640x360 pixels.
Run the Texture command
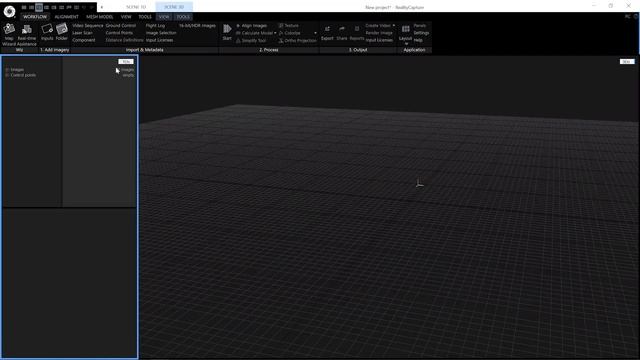click(x=289, y=25)
